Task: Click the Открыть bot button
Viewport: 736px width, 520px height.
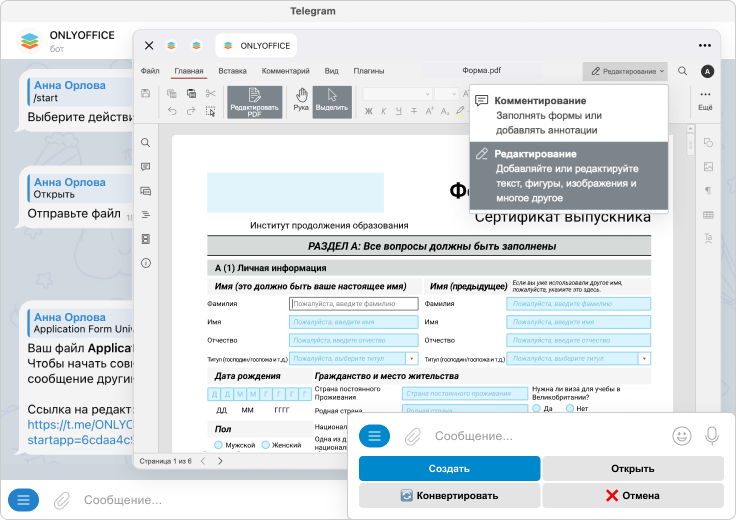Action: (x=633, y=468)
